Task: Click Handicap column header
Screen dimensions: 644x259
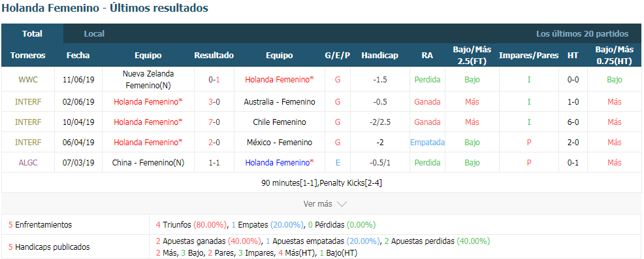Action: (380, 56)
